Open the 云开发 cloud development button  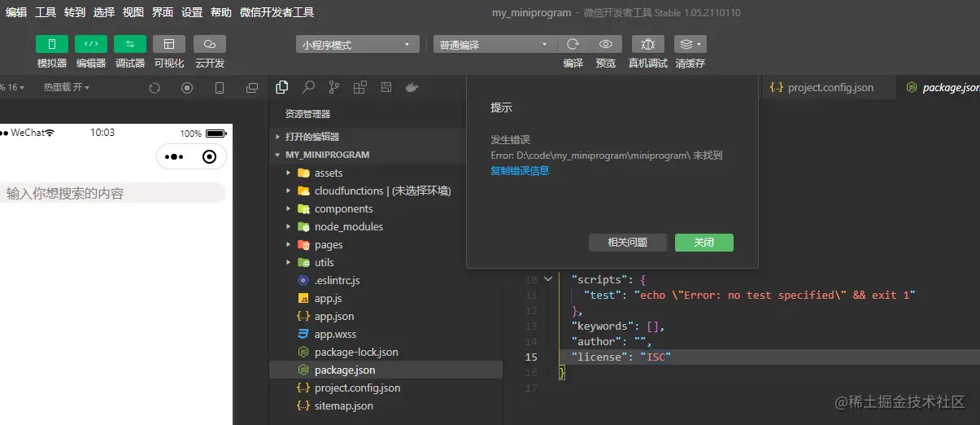[210, 44]
